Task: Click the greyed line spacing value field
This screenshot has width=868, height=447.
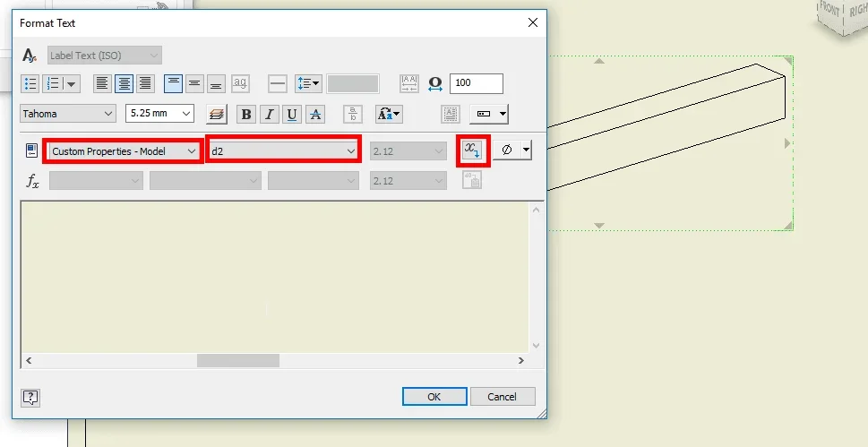Action: pyautogui.click(x=353, y=83)
